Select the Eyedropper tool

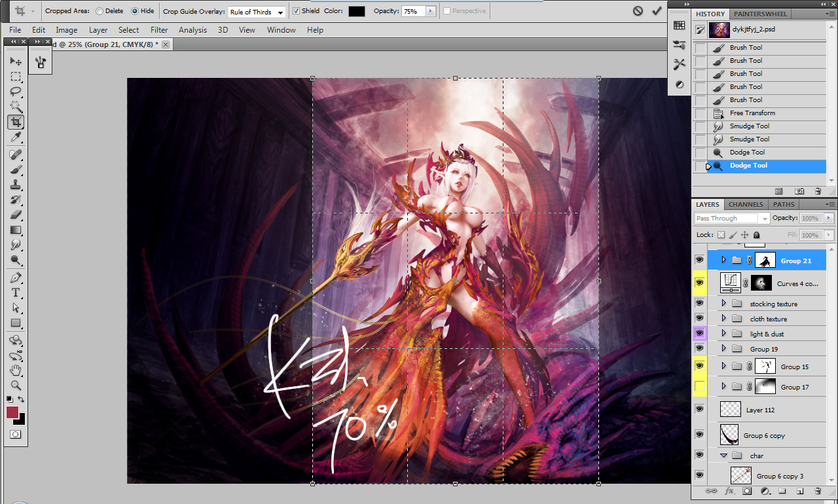16,137
